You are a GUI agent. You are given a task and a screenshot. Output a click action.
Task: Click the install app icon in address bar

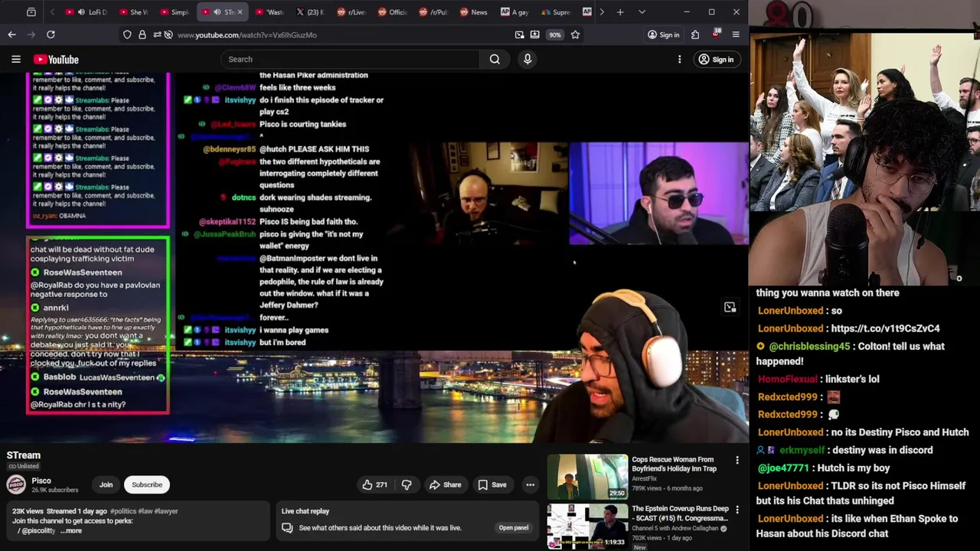pos(534,34)
